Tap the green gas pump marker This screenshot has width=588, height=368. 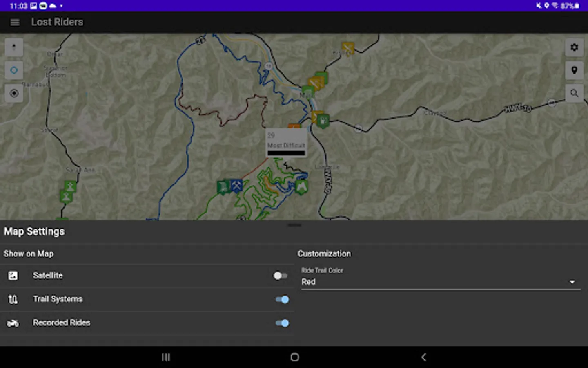pos(323,121)
